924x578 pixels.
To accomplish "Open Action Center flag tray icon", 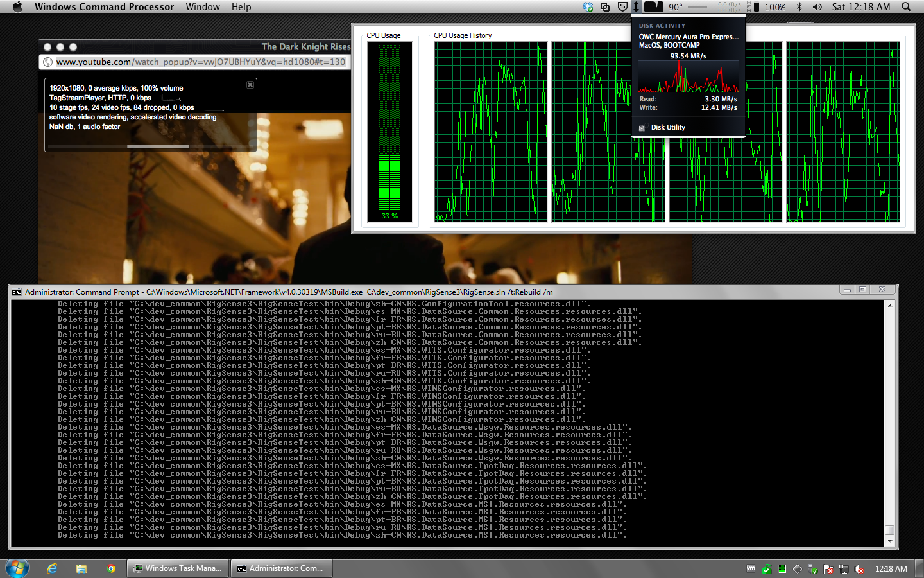I will [x=828, y=569].
